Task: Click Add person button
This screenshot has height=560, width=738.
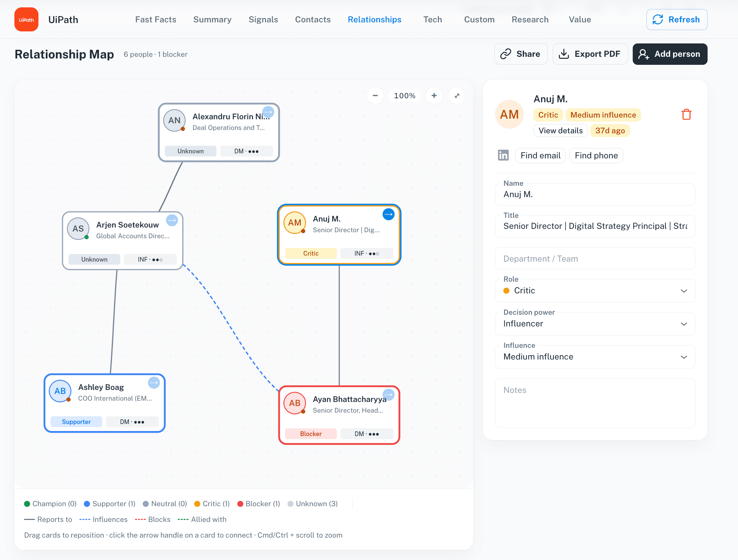Action: click(670, 54)
